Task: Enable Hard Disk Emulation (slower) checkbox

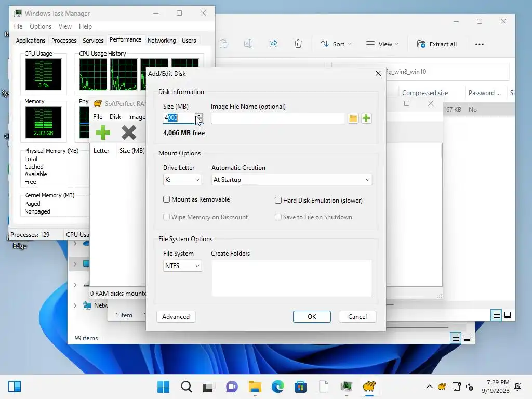Action: point(278,201)
